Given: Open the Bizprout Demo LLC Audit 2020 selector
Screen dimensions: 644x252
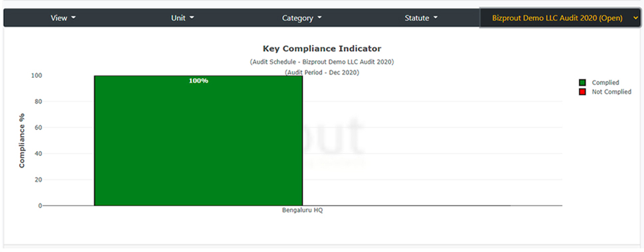Looking at the screenshot, I should click(560, 18).
